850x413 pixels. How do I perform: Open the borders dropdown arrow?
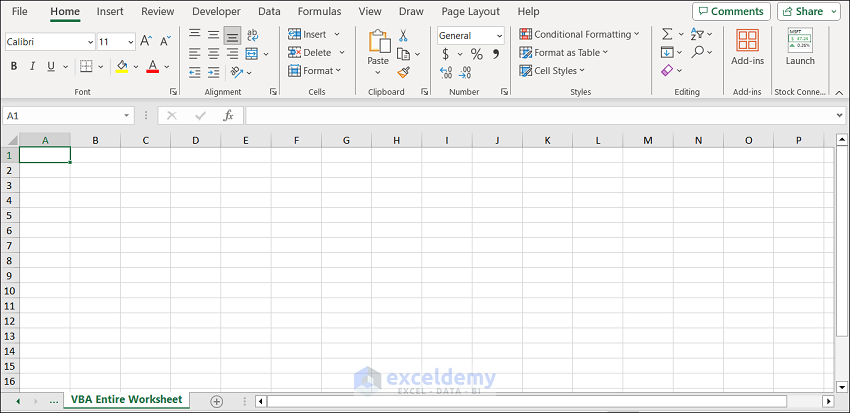click(101, 67)
